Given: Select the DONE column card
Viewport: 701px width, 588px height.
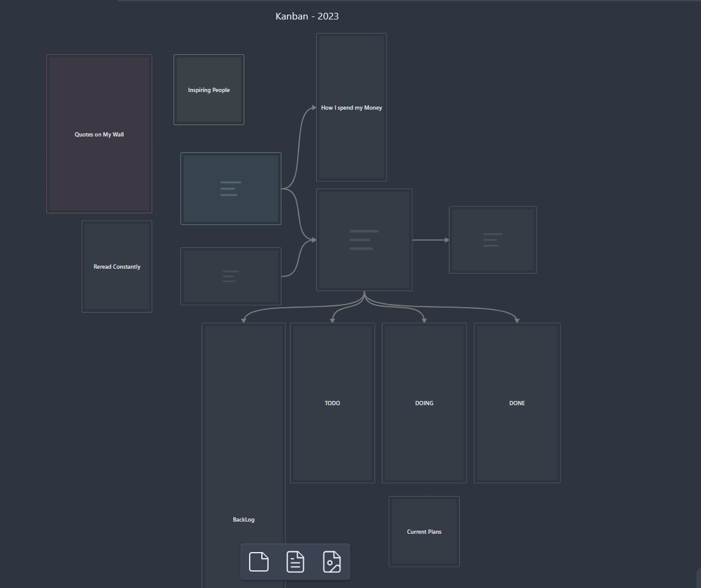Looking at the screenshot, I should [x=517, y=403].
